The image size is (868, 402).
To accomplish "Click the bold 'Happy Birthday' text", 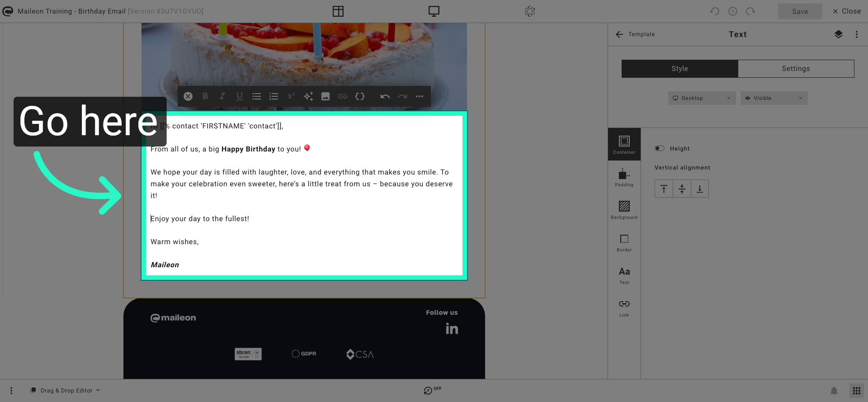I will click(x=248, y=149).
